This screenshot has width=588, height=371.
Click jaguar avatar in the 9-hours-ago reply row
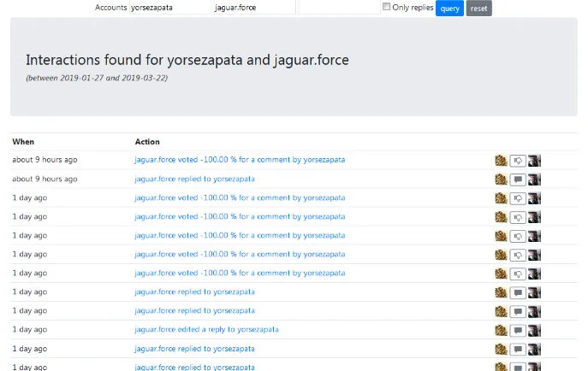click(x=501, y=179)
